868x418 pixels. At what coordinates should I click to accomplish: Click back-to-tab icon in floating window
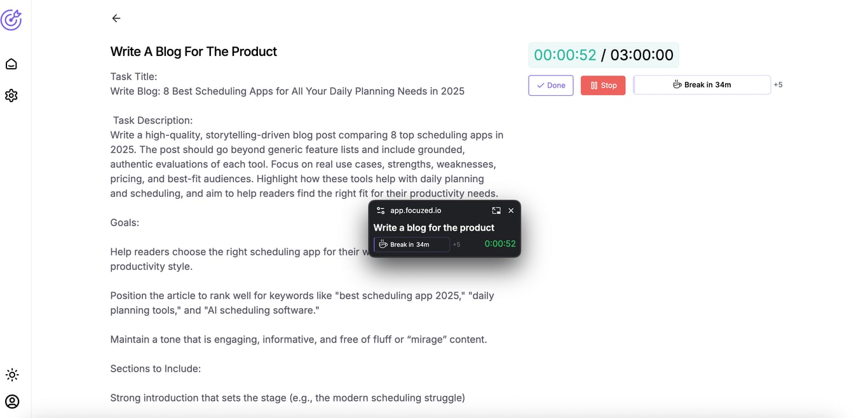click(496, 210)
